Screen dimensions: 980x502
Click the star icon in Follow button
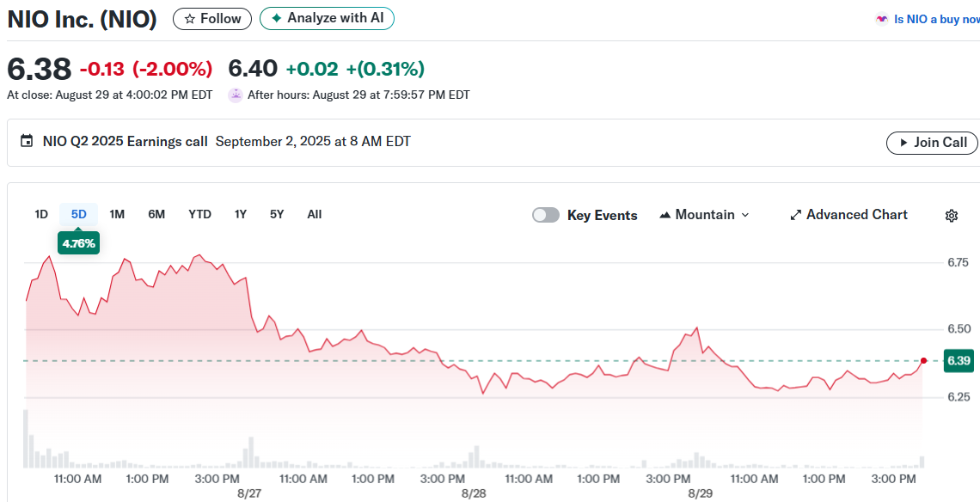(190, 20)
